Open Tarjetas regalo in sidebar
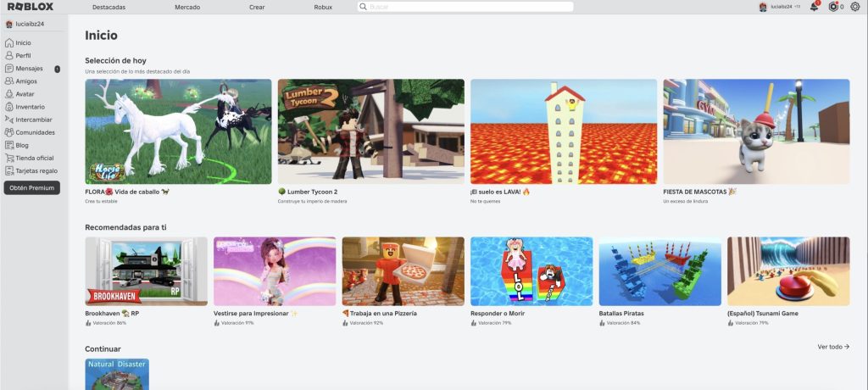This screenshot has width=868, height=390. click(36, 170)
